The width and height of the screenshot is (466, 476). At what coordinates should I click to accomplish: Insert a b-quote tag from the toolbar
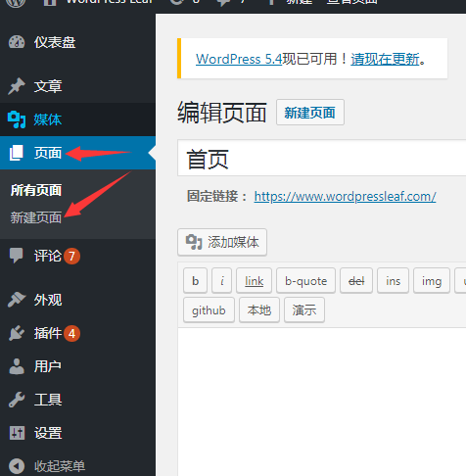(305, 281)
